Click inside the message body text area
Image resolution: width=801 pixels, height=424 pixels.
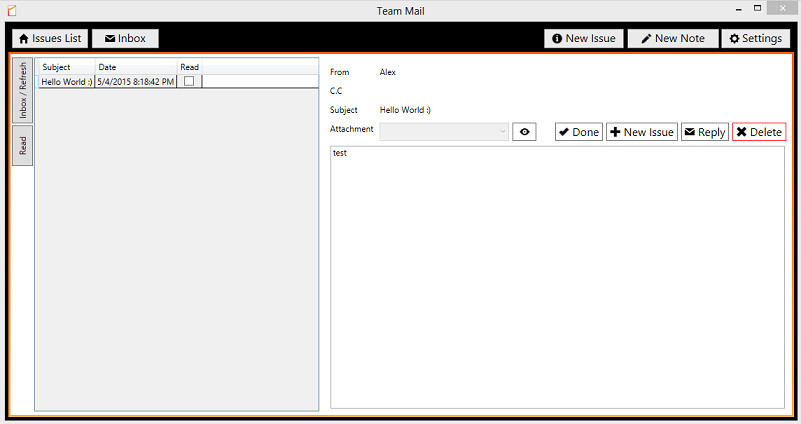click(x=557, y=277)
